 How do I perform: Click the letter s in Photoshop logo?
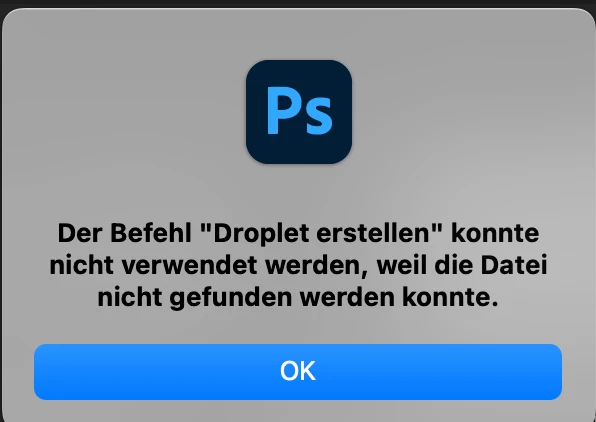pos(317,117)
